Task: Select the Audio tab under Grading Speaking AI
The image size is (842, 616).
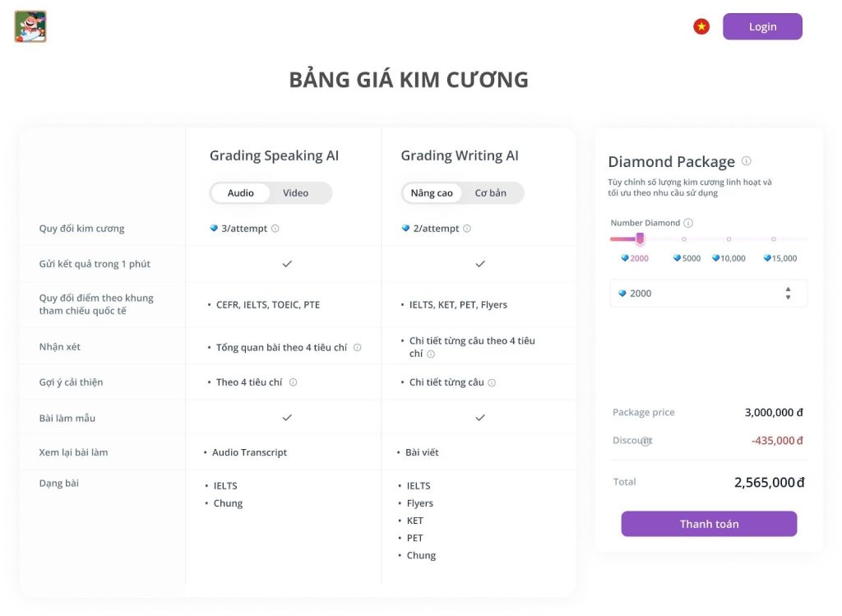Action: pyautogui.click(x=241, y=192)
